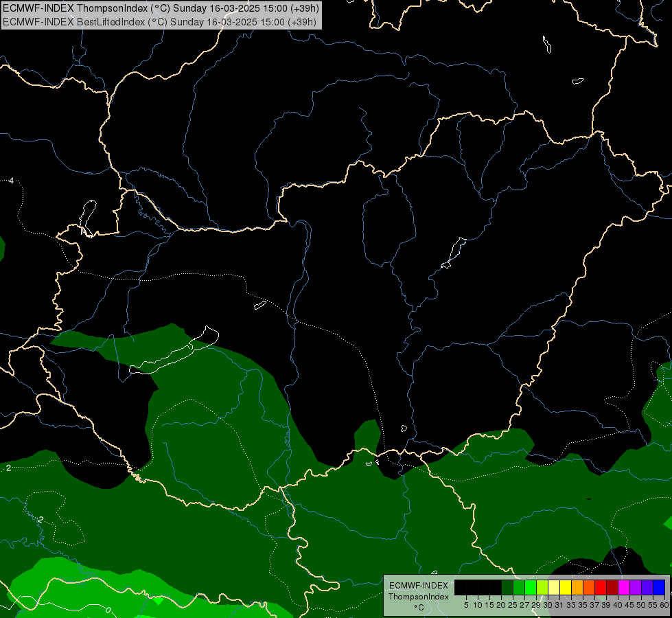The width and height of the screenshot is (672, 618).
Task: Click the legend tick value "15"
Action: click(489, 605)
